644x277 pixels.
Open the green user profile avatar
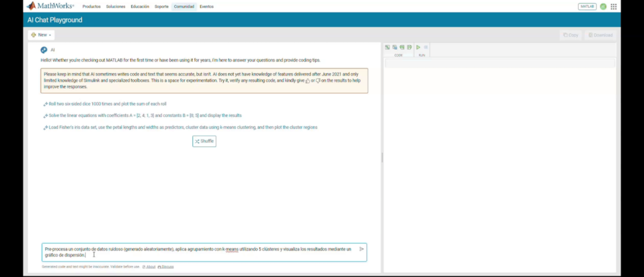point(603,6)
